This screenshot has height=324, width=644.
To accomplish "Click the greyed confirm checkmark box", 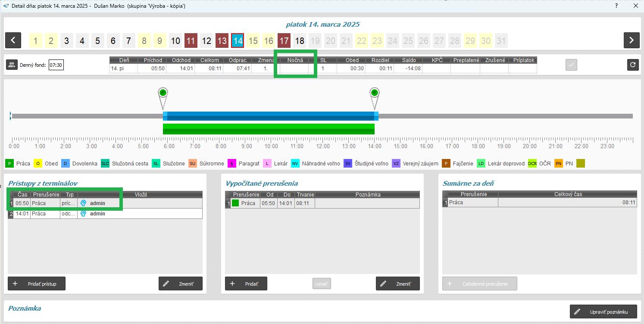I will tap(571, 65).
